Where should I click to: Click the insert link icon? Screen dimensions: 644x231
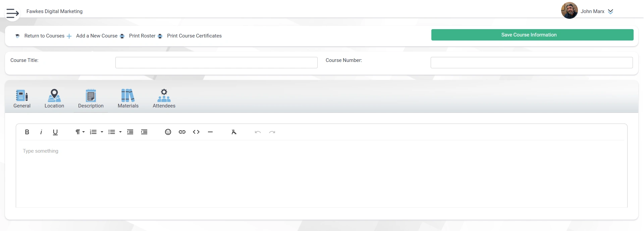coord(182,132)
